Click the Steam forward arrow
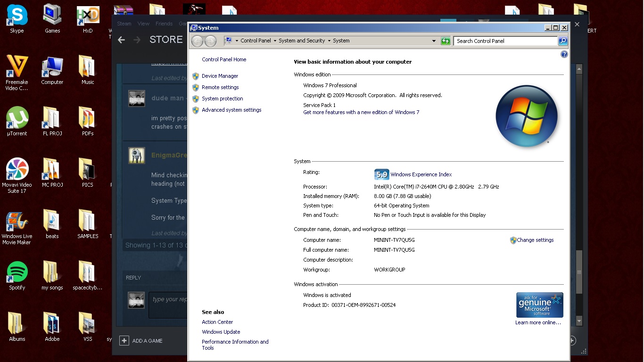Image resolution: width=644 pixels, height=362 pixels. click(137, 40)
